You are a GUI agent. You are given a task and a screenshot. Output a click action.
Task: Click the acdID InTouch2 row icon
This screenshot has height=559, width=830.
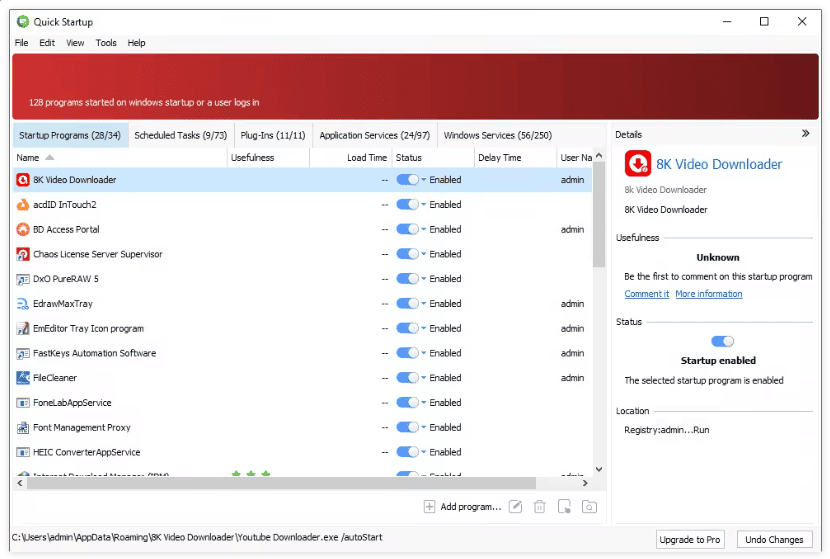(x=23, y=205)
